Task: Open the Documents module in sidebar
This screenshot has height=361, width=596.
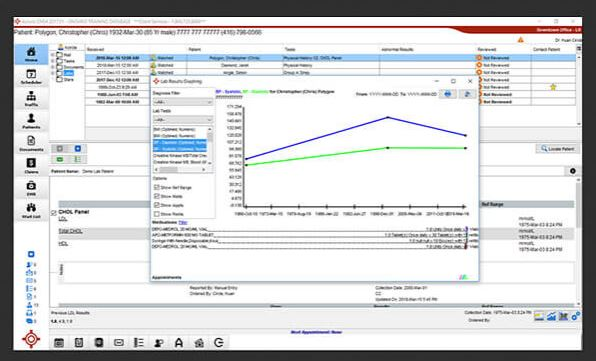Action: [31, 144]
